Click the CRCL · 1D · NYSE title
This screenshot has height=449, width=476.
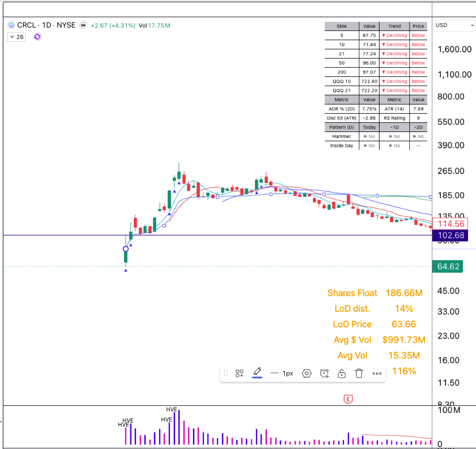click(46, 25)
